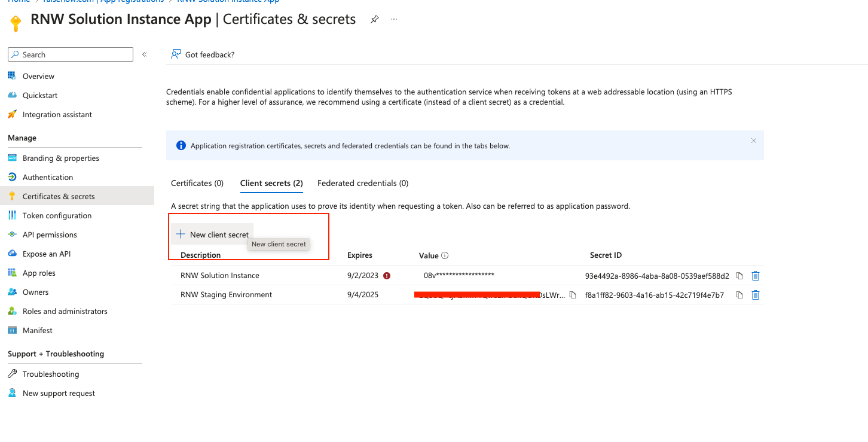Pin the Certificates & secrets blade
This screenshot has width=868, height=442.
(x=374, y=19)
